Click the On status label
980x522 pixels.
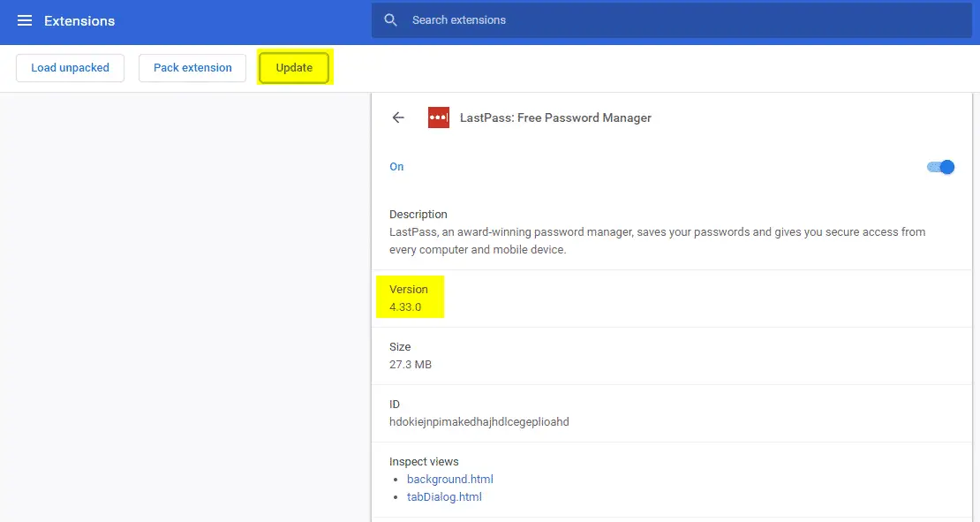pyautogui.click(x=396, y=166)
